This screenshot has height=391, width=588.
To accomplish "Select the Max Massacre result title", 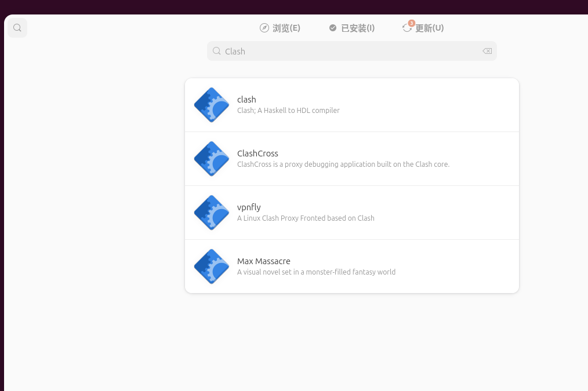I will (x=264, y=261).
